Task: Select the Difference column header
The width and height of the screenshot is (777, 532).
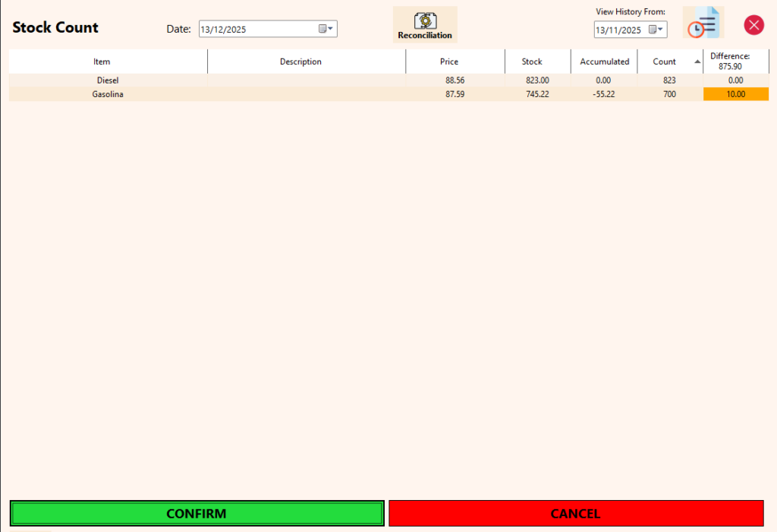Action: [730, 61]
